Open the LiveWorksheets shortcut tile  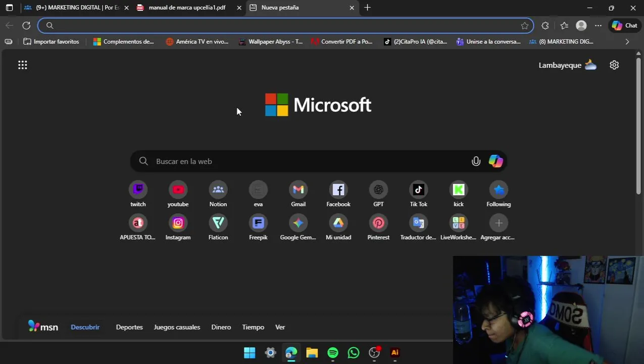(x=459, y=227)
